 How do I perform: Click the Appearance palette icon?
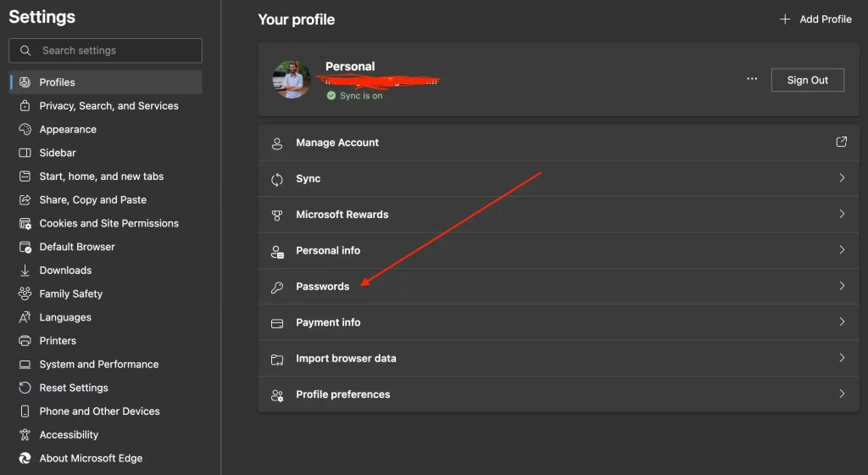point(25,129)
